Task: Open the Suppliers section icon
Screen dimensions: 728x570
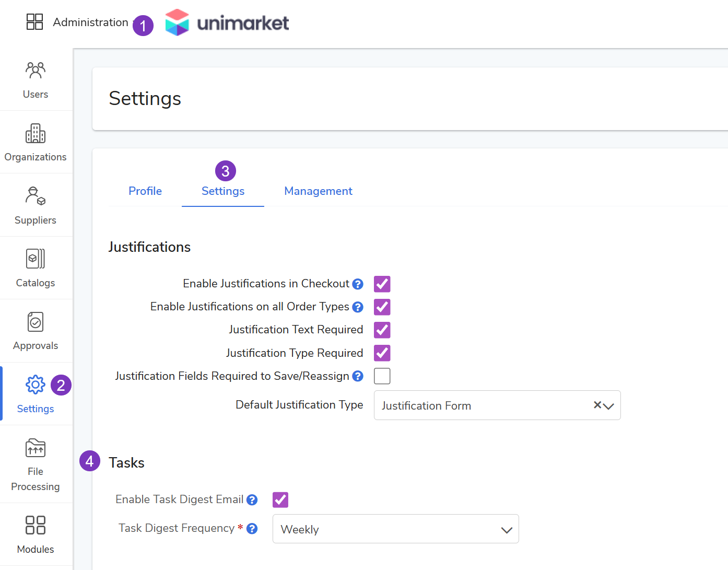Action: [x=36, y=196]
